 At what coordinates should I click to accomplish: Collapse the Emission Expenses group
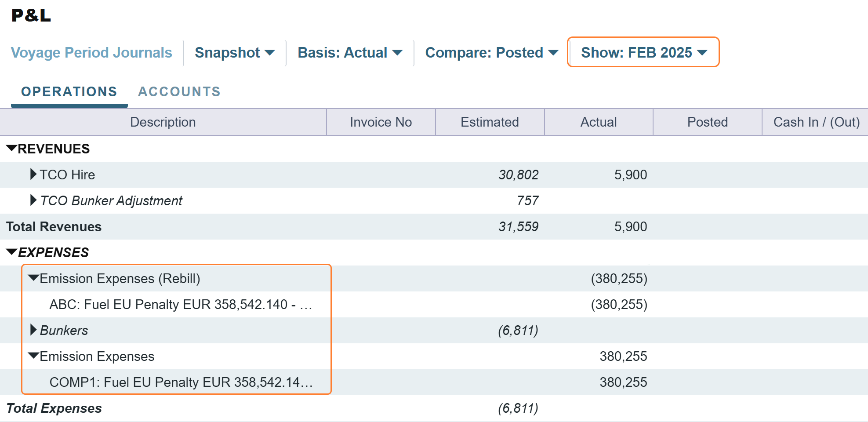34,356
